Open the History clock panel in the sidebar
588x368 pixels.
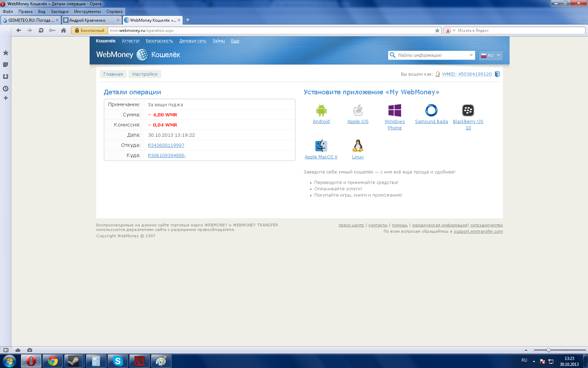[6, 89]
